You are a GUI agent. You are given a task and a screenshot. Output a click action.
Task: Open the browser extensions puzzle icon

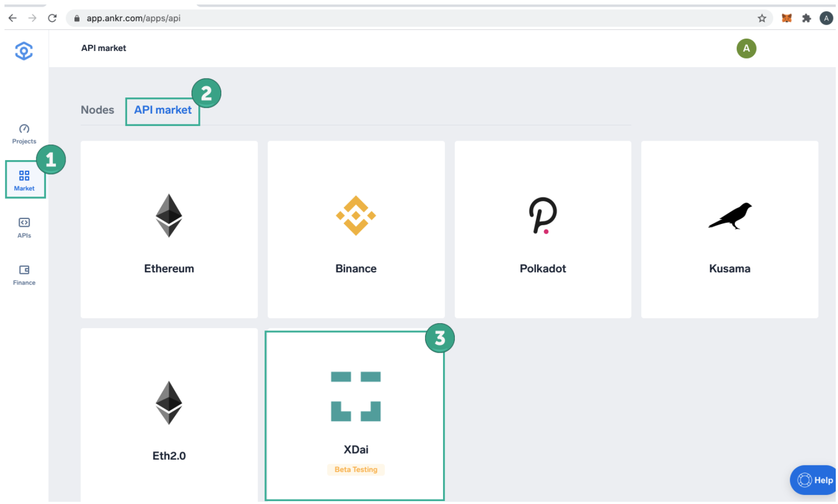tap(807, 18)
